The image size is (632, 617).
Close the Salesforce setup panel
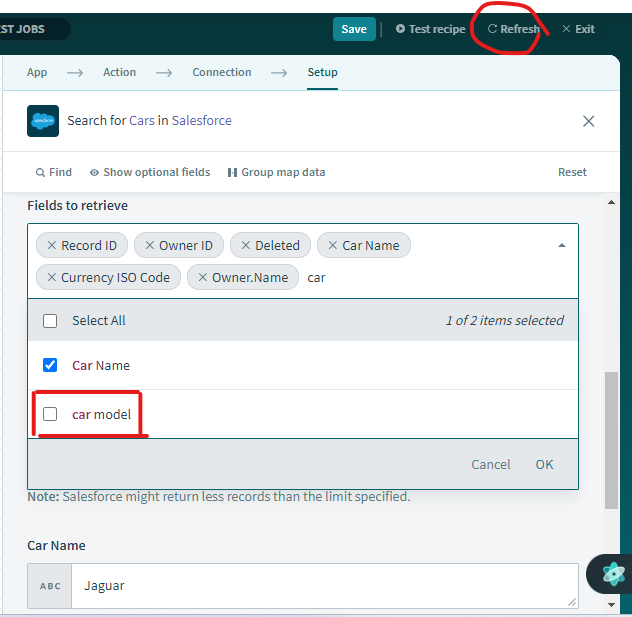coord(588,121)
